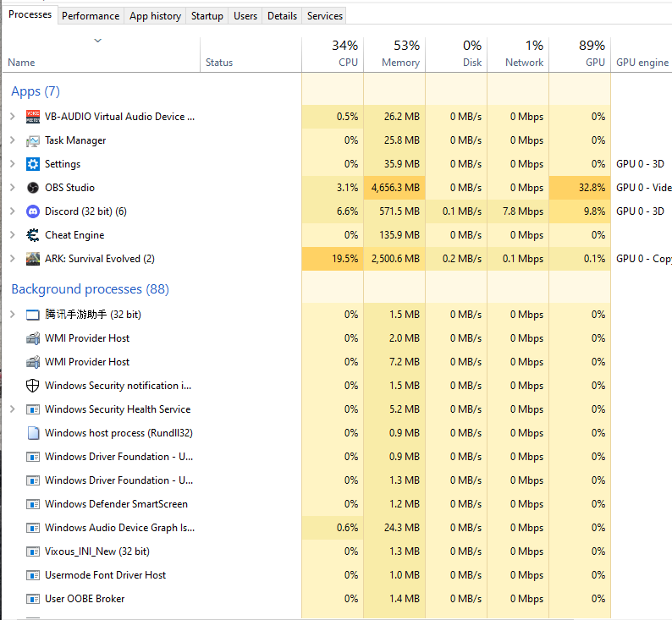Sort processes by the Name column
This screenshot has height=620, width=672.
click(x=102, y=55)
